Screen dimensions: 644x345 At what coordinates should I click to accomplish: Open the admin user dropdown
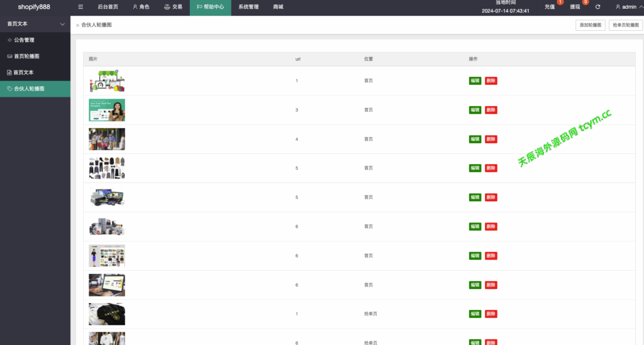(629, 7)
